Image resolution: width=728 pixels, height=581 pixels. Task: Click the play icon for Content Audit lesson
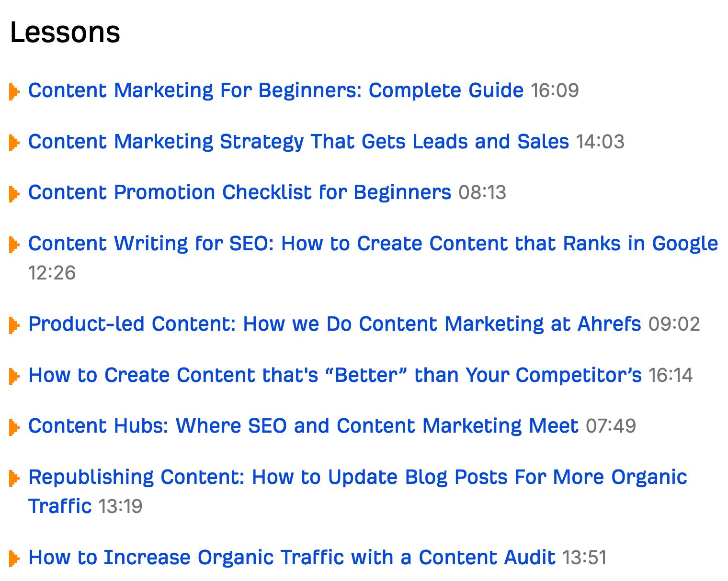point(14,558)
